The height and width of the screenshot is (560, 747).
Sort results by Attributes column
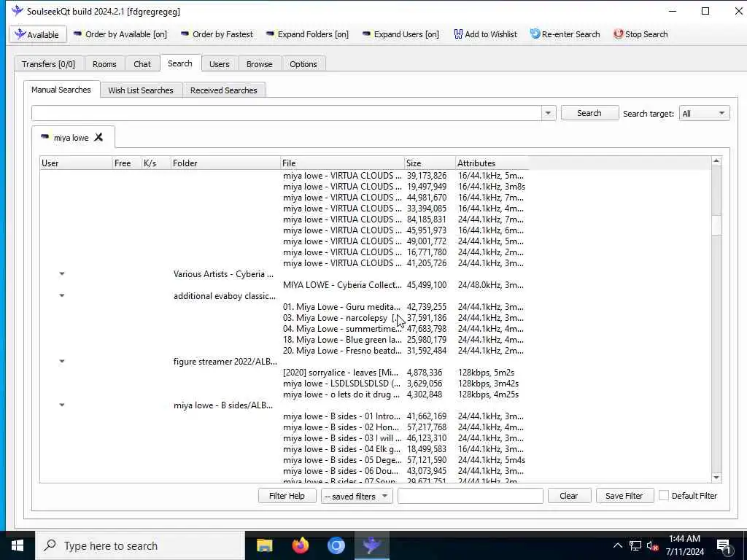point(492,163)
